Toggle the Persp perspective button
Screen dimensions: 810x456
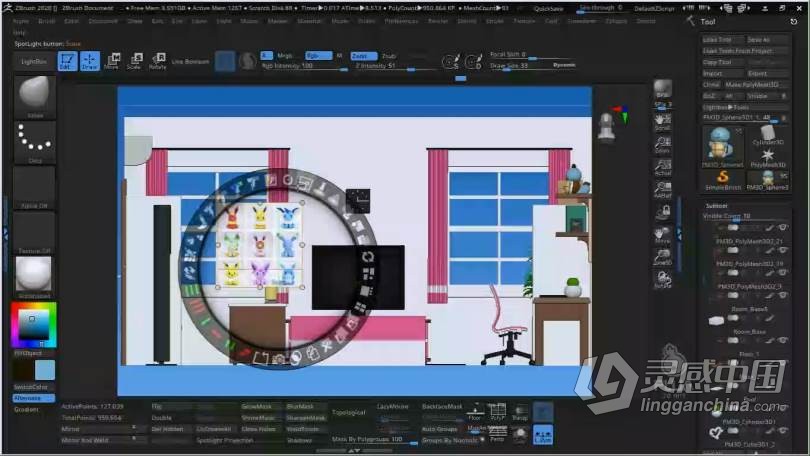tap(497, 434)
